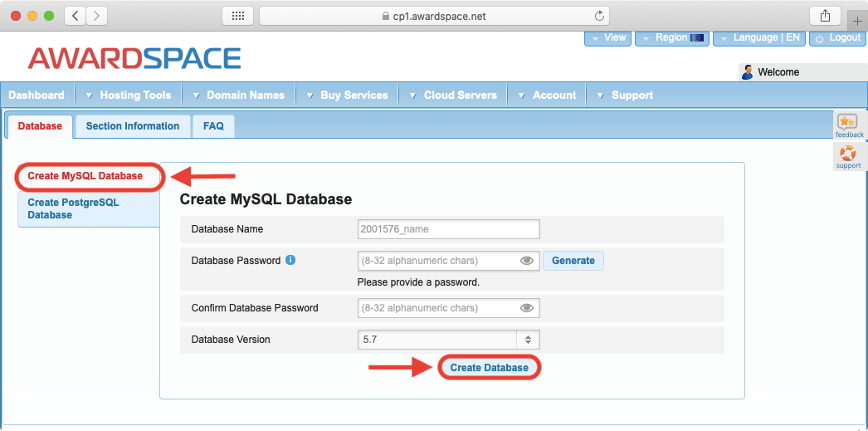Open the Region dropdown
The height and width of the screenshot is (431, 868).
[672, 38]
